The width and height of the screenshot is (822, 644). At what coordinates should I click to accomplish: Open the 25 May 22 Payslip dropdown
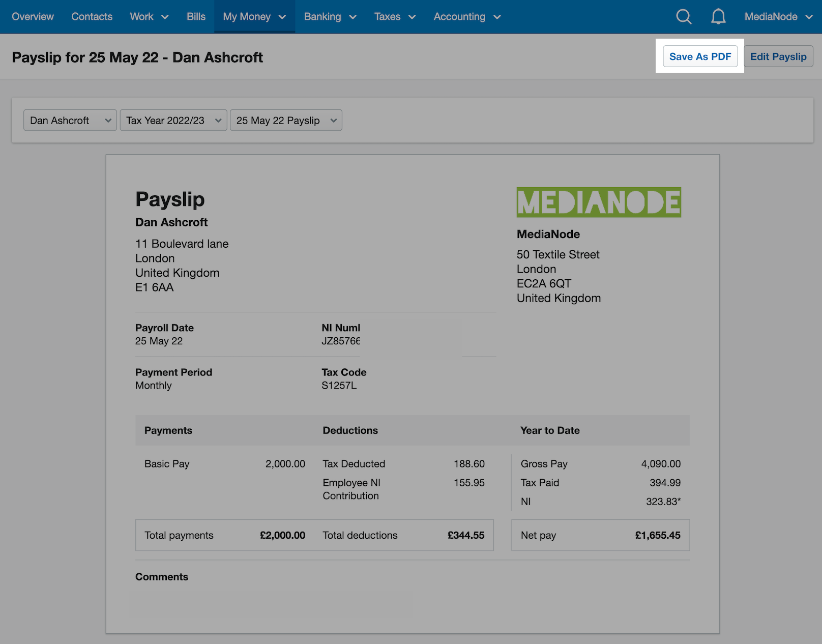(x=286, y=121)
